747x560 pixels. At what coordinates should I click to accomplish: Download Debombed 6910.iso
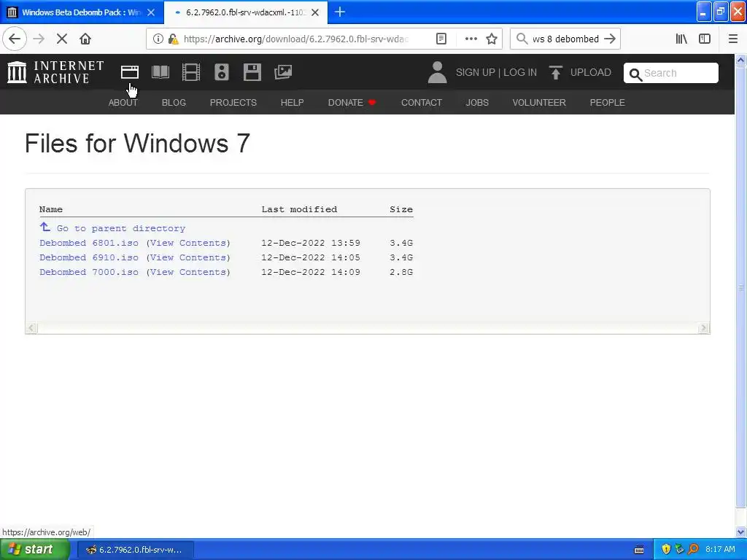click(89, 257)
